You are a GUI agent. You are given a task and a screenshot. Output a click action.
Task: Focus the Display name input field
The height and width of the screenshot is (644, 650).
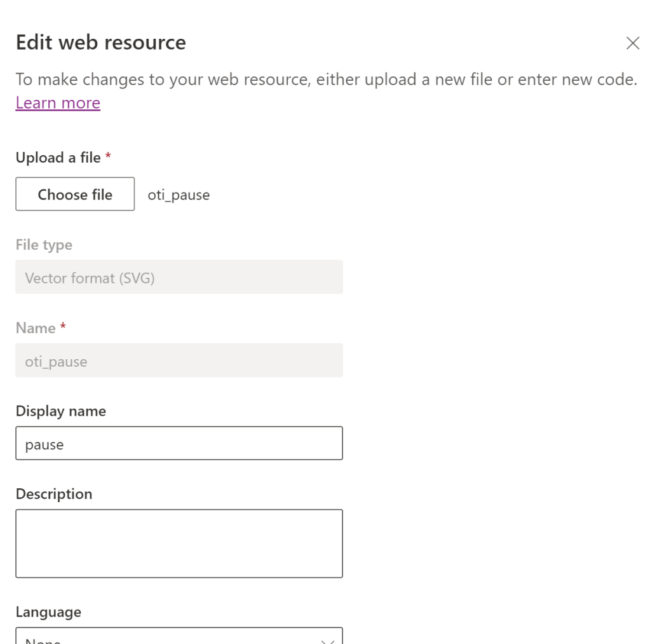pos(179,444)
